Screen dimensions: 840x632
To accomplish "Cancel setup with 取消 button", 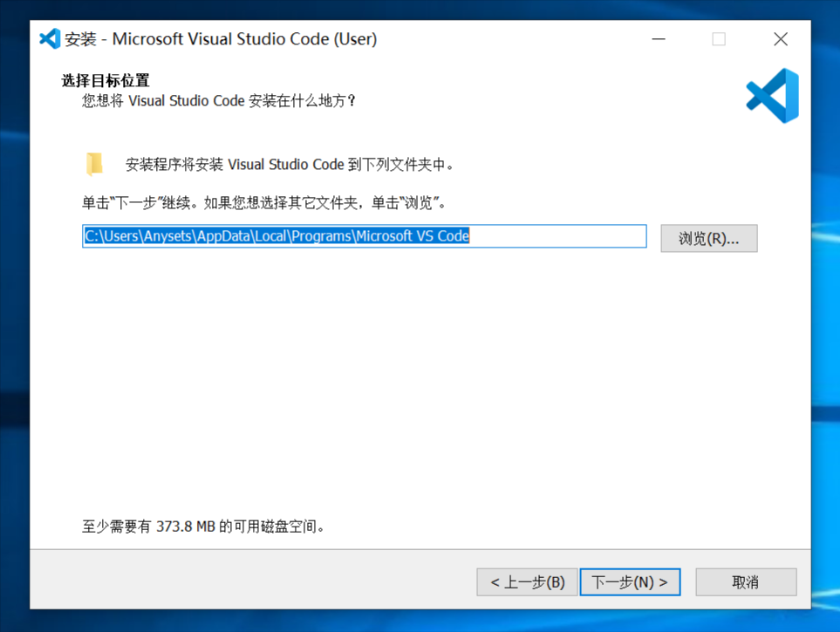I will click(746, 582).
